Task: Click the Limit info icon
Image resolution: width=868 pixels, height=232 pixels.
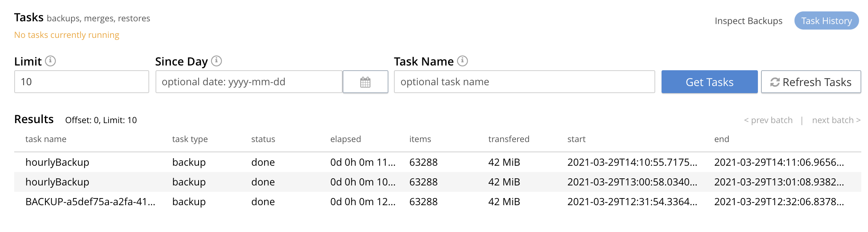Action: coord(50,61)
